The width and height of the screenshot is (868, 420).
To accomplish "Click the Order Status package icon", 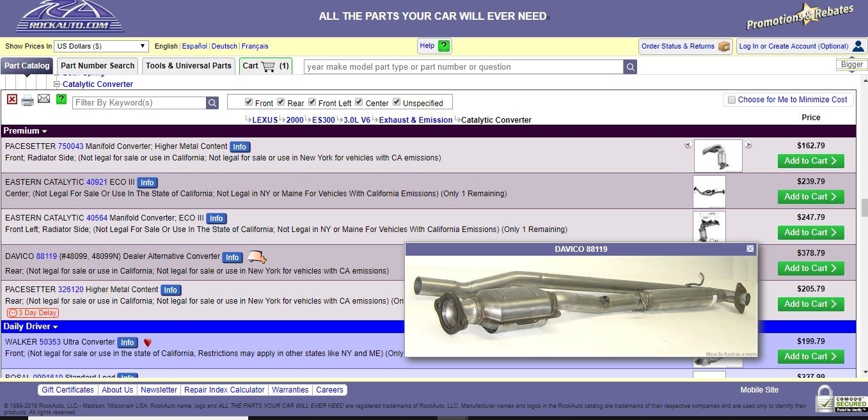I will tap(724, 46).
